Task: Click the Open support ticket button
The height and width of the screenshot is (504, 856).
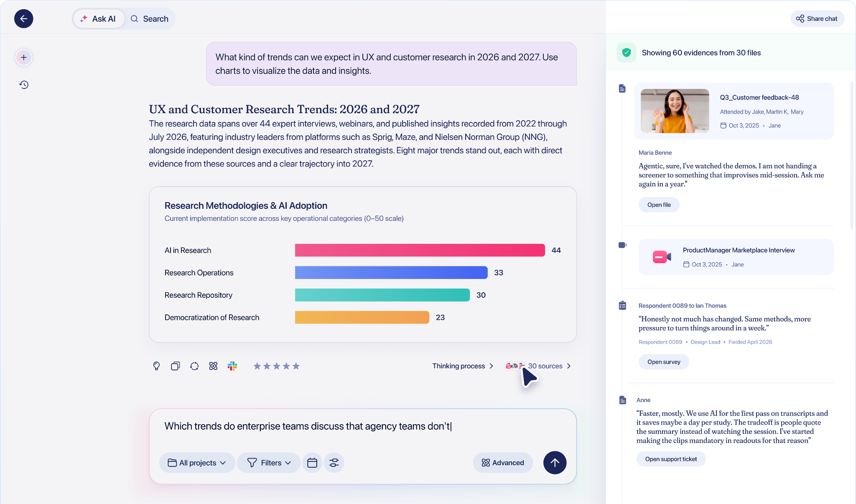Action: click(671, 459)
